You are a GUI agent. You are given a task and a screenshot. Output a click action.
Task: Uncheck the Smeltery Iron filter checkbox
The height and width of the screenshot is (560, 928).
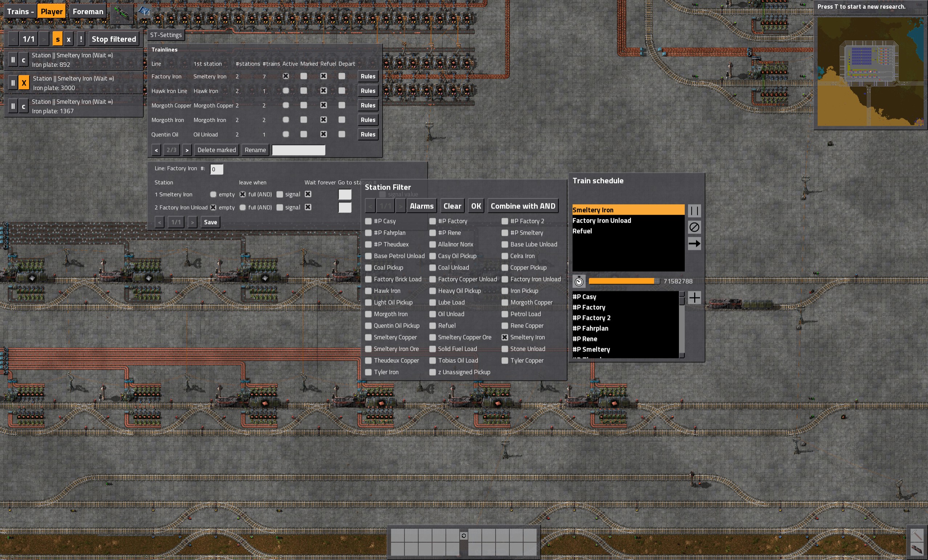[x=505, y=337]
